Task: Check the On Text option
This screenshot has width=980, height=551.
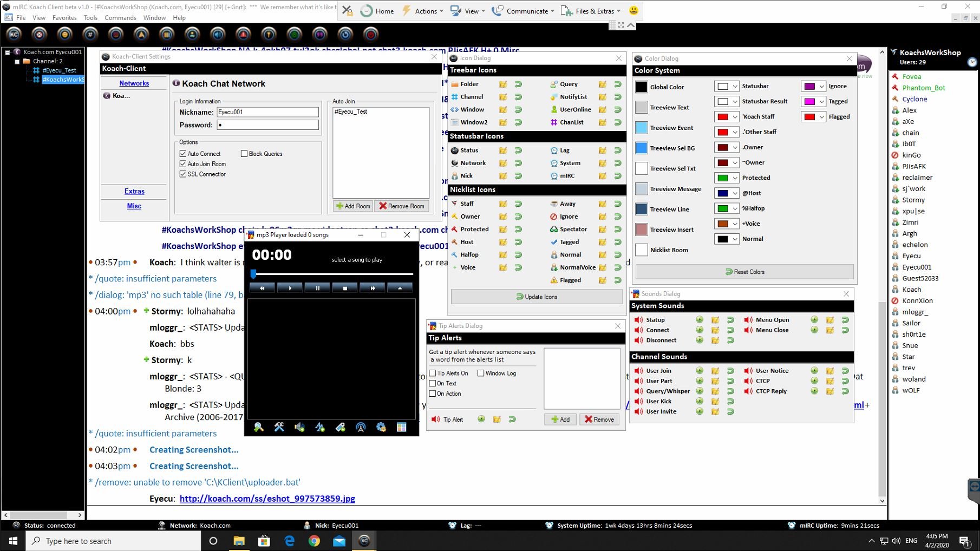Action: point(433,383)
